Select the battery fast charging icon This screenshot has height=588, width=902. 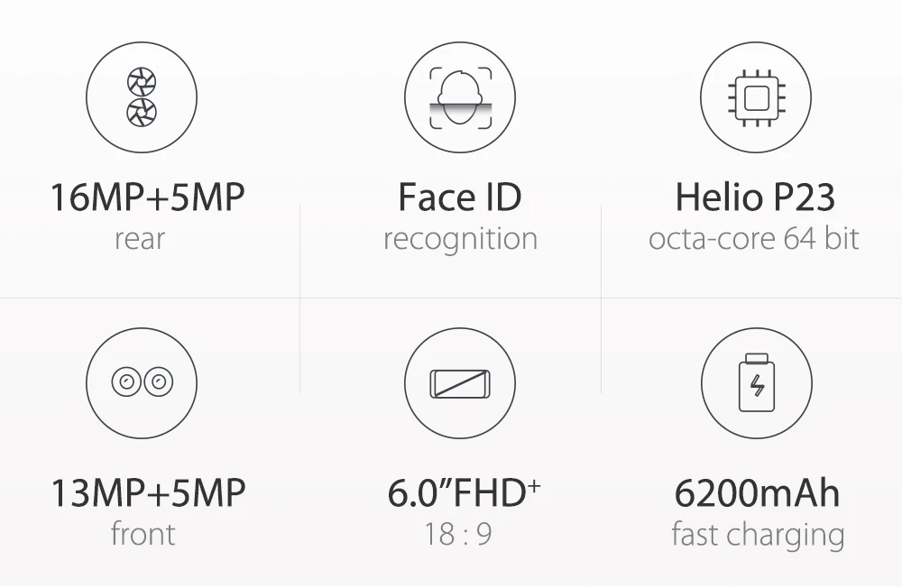point(757,383)
